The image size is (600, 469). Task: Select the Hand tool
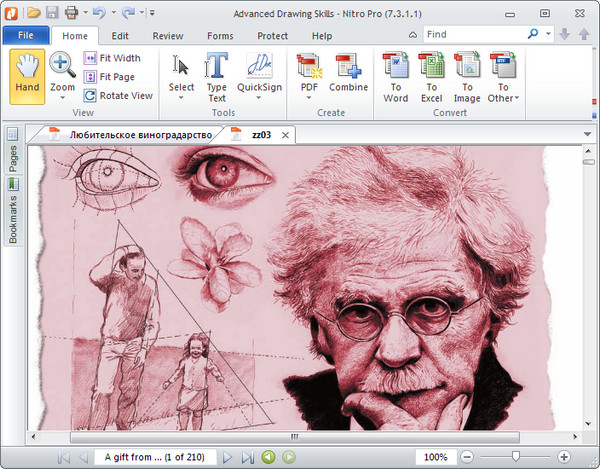28,76
